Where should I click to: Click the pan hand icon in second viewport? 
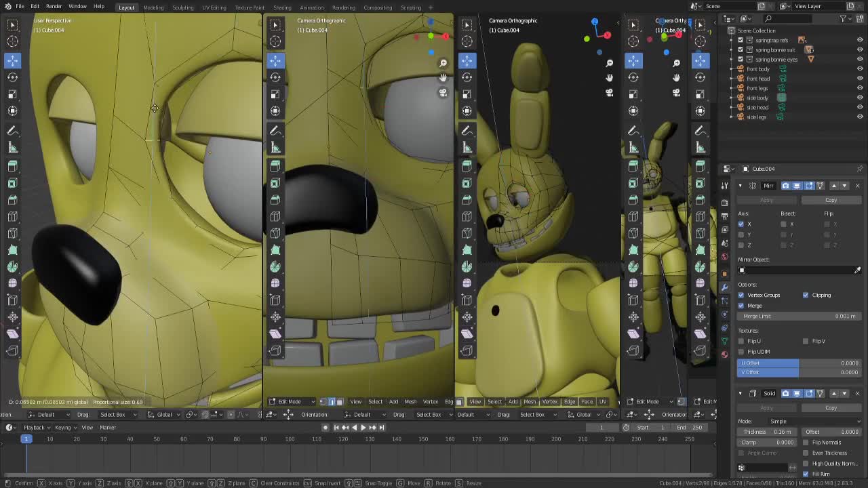coord(443,77)
